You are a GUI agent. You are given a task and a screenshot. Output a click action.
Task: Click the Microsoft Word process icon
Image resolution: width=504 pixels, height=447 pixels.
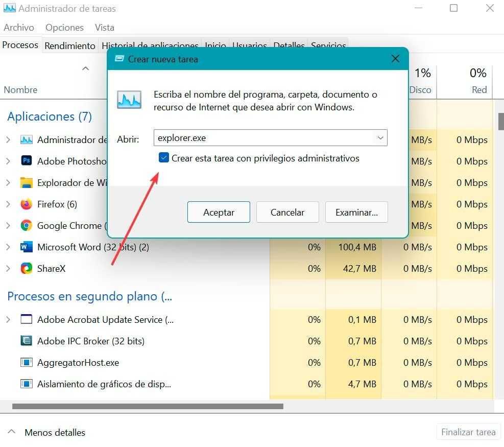coord(26,247)
